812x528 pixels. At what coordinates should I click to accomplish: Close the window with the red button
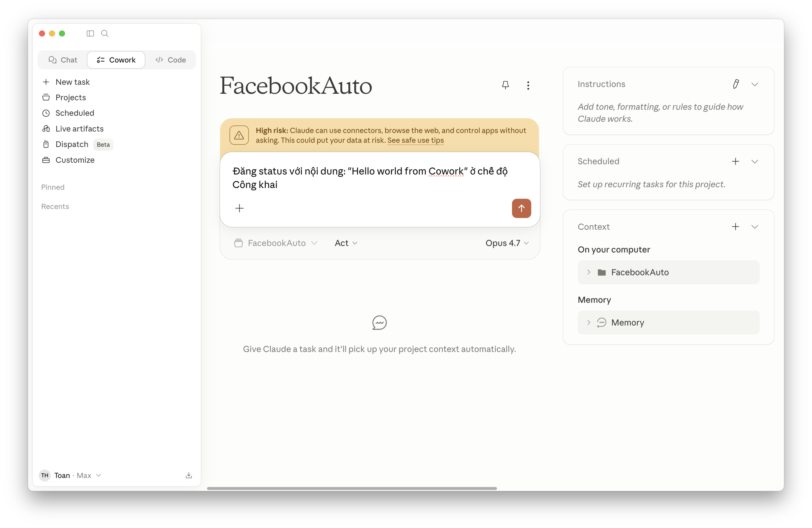click(42, 33)
